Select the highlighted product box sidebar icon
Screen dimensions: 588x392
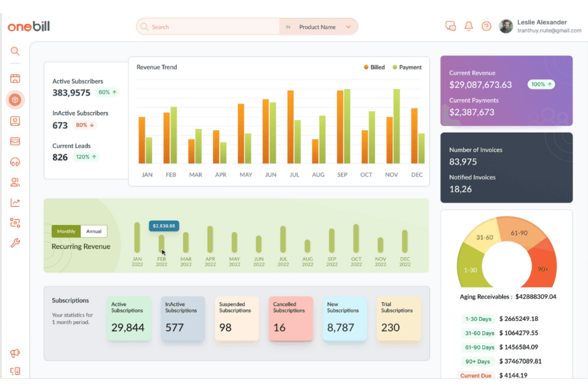[15, 100]
